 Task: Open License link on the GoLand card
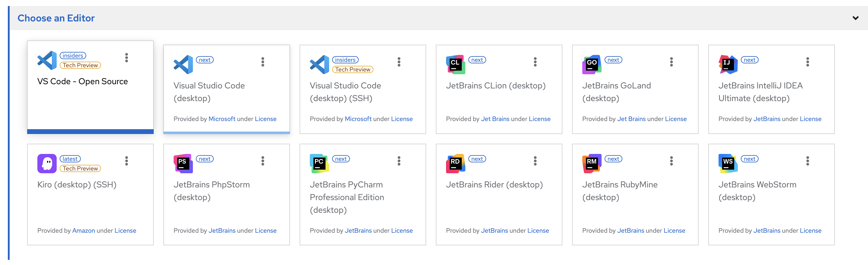pos(676,119)
